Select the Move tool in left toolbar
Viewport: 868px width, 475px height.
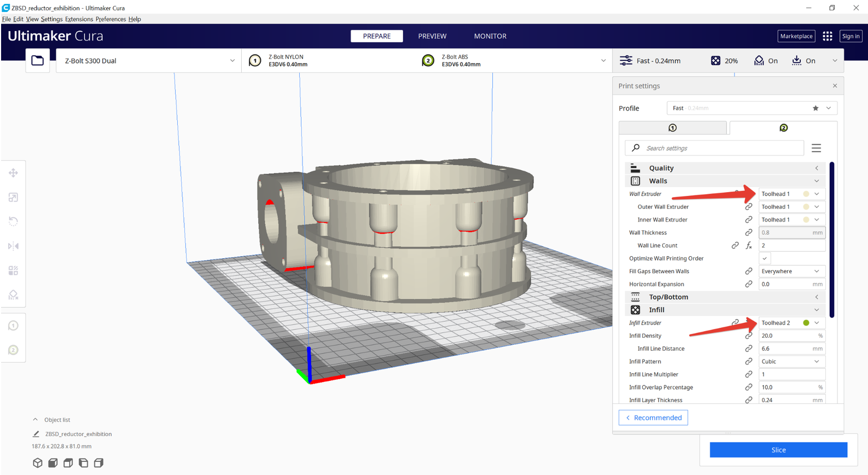[14, 173]
